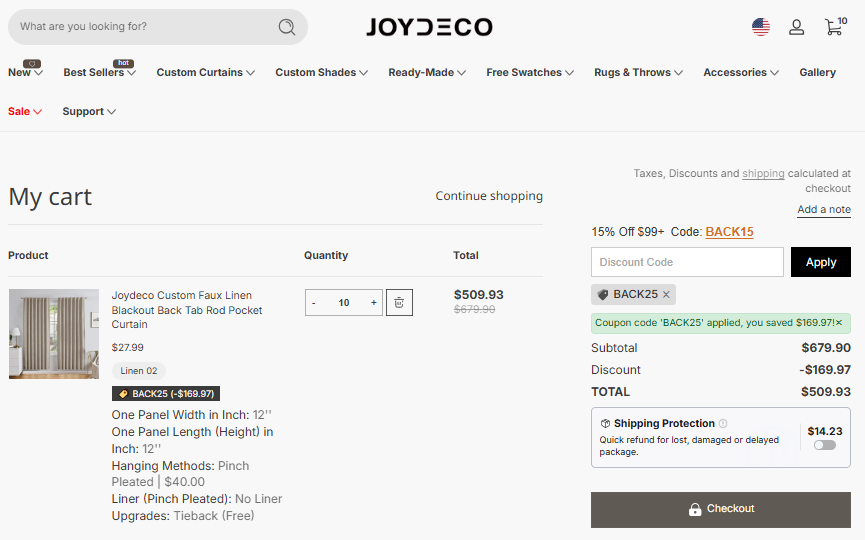Click the $509.93 item total
Image resolution: width=865 pixels, height=540 pixels.
coord(478,295)
